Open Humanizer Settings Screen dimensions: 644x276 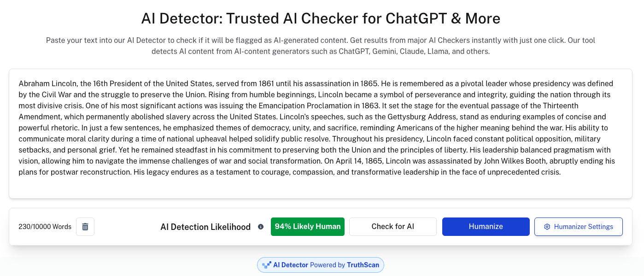(x=578, y=227)
